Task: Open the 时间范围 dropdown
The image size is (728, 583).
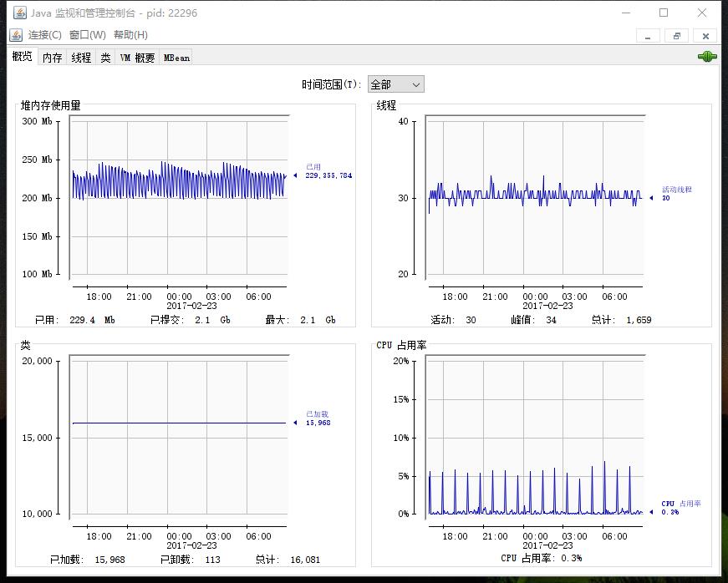Action: pos(395,84)
